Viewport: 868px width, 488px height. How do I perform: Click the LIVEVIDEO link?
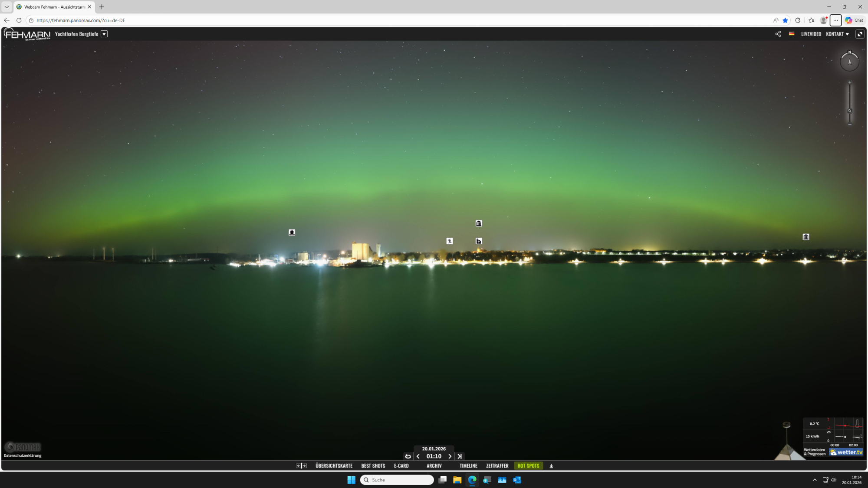coord(811,34)
